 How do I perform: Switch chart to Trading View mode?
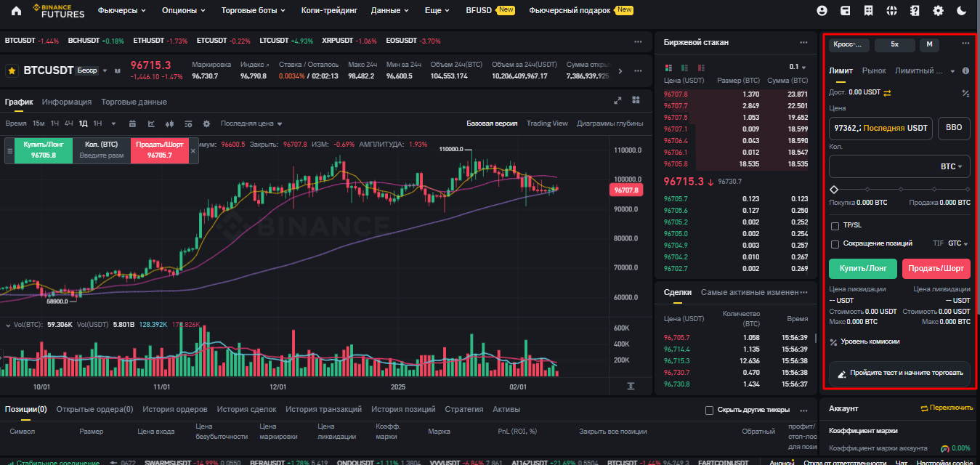[x=547, y=124]
